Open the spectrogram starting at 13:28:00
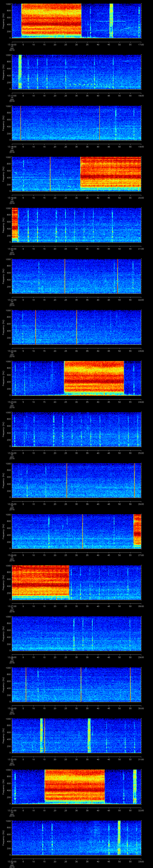Viewport: 153px width, 868px height. [76, 633]
